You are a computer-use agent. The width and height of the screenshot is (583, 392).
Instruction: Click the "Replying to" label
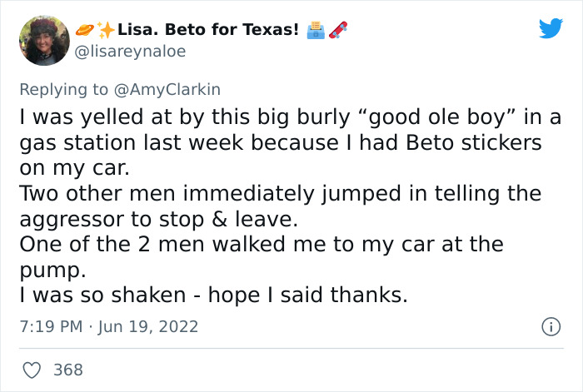click(66, 87)
